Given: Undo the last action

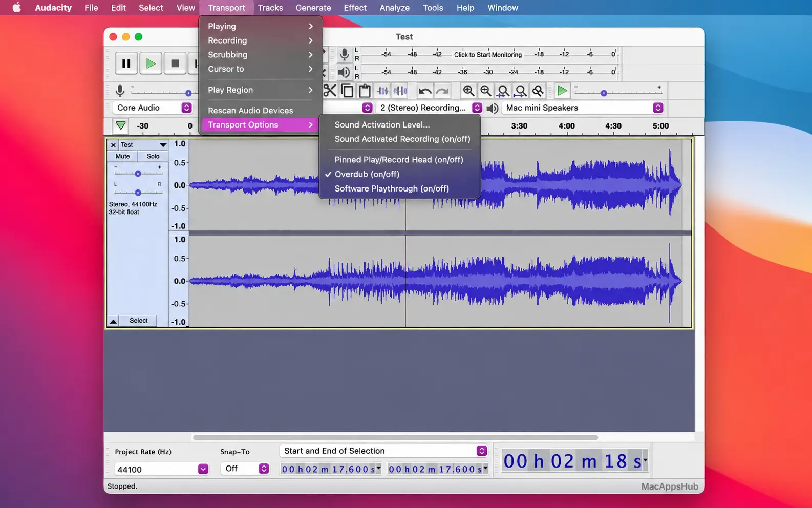Looking at the screenshot, I should click(425, 91).
